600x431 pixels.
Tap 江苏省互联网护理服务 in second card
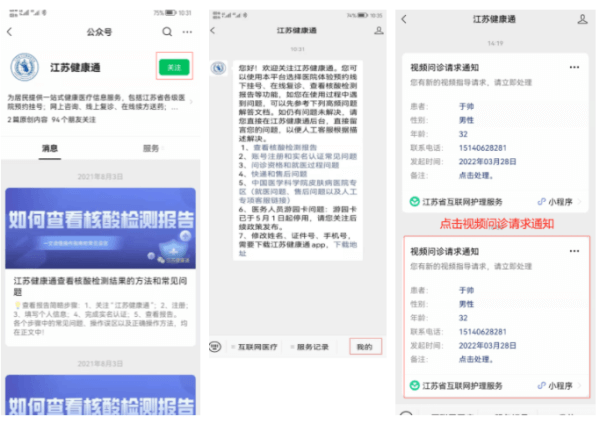tap(462, 385)
